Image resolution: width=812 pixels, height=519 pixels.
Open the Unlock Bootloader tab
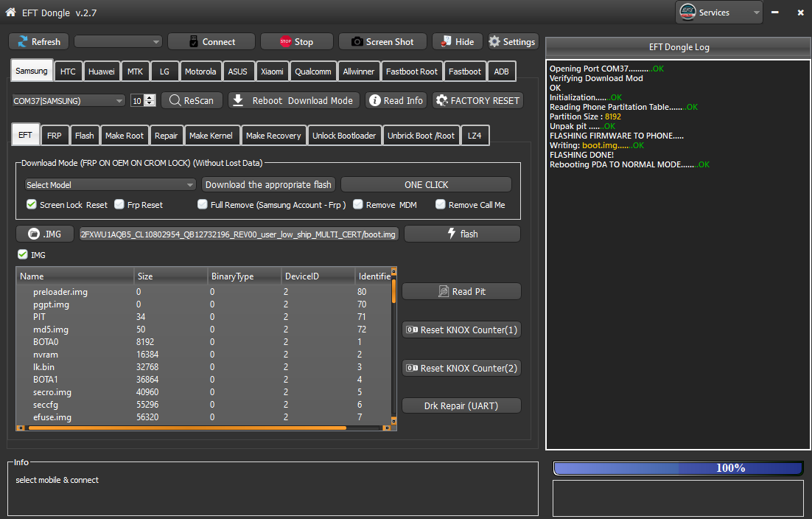[x=344, y=136]
